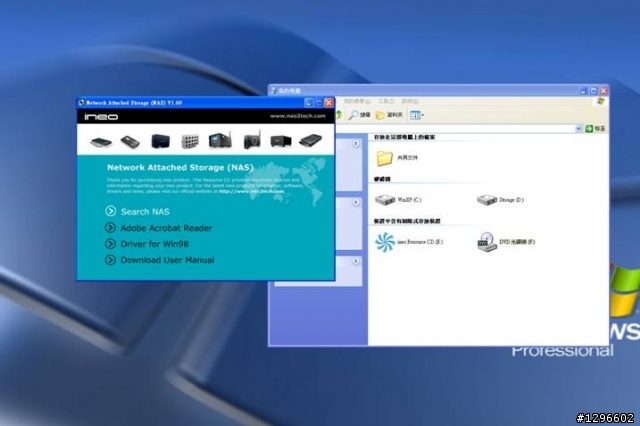Click the ineo logo in the NAS window

click(x=101, y=117)
